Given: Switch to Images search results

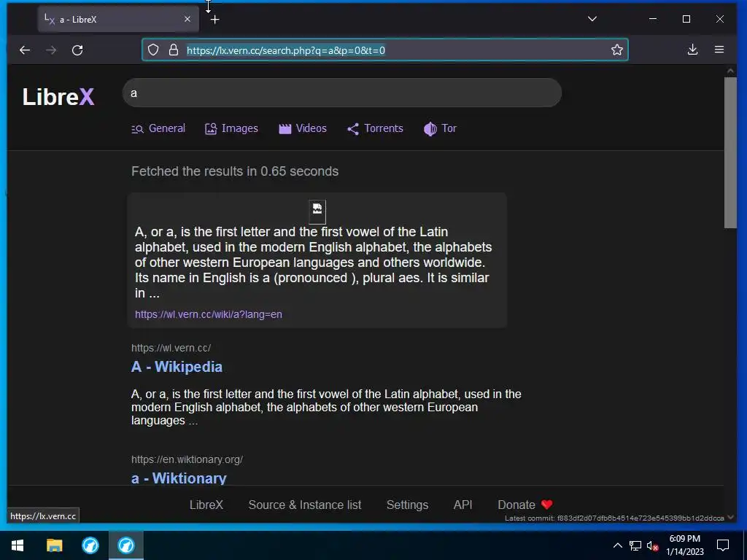Looking at the screenshot, I should [x=231, y=128].
